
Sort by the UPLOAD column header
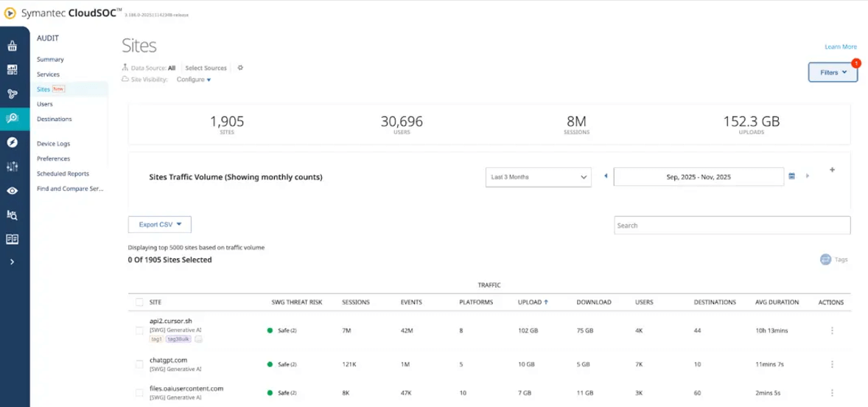tap(533, 302)
